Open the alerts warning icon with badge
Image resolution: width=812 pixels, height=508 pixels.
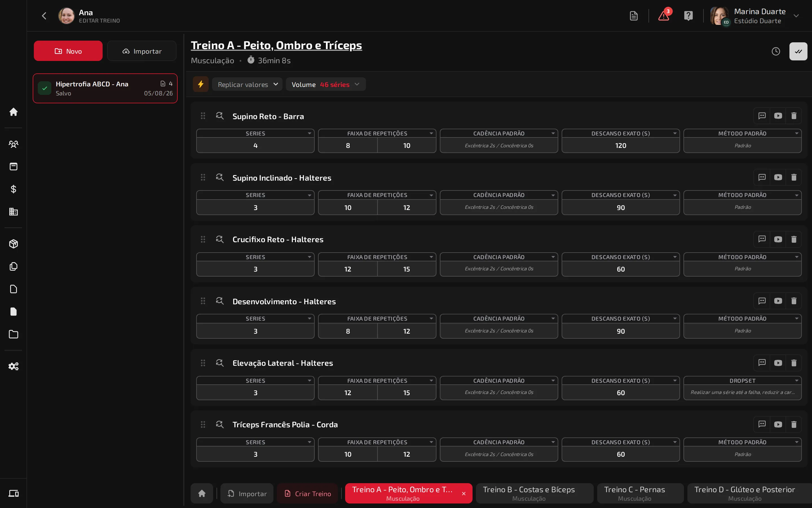tap(664, 16)
